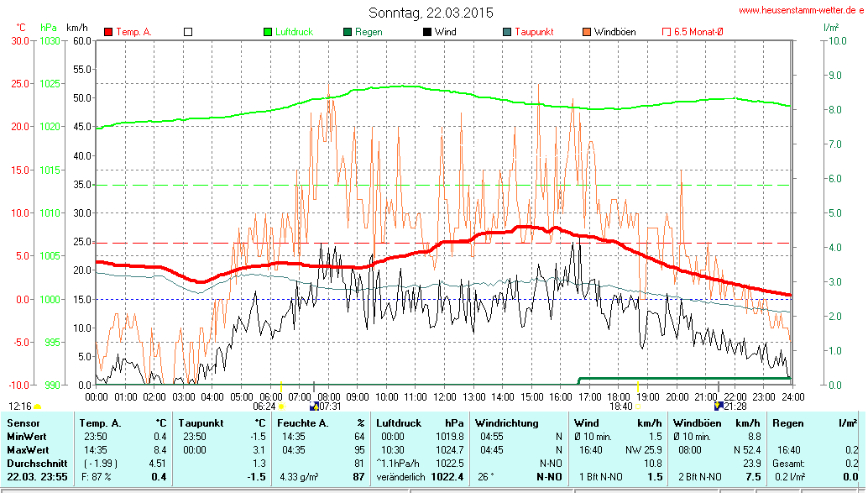Click the black Wind legend square
This screenshot has height=493, width=868.
pos(427,32)
